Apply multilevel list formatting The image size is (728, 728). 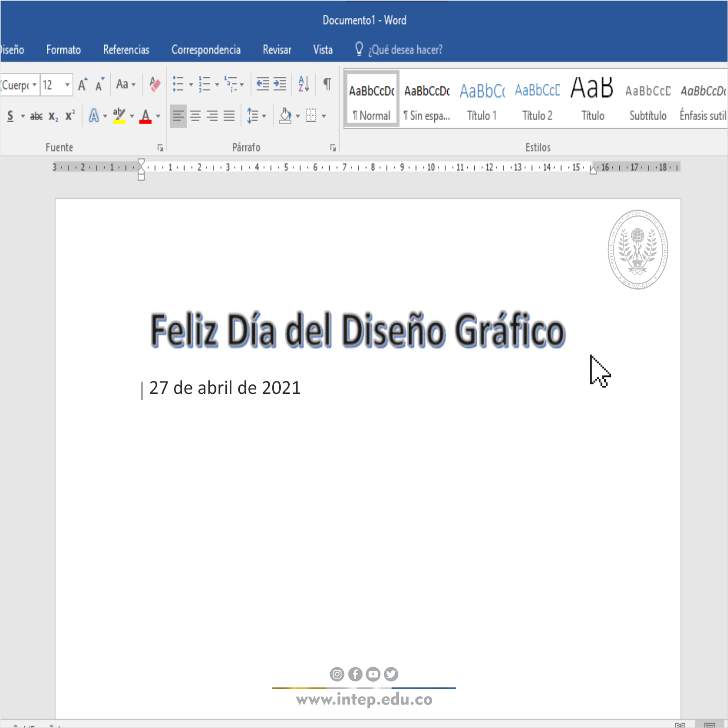[231, 84]
